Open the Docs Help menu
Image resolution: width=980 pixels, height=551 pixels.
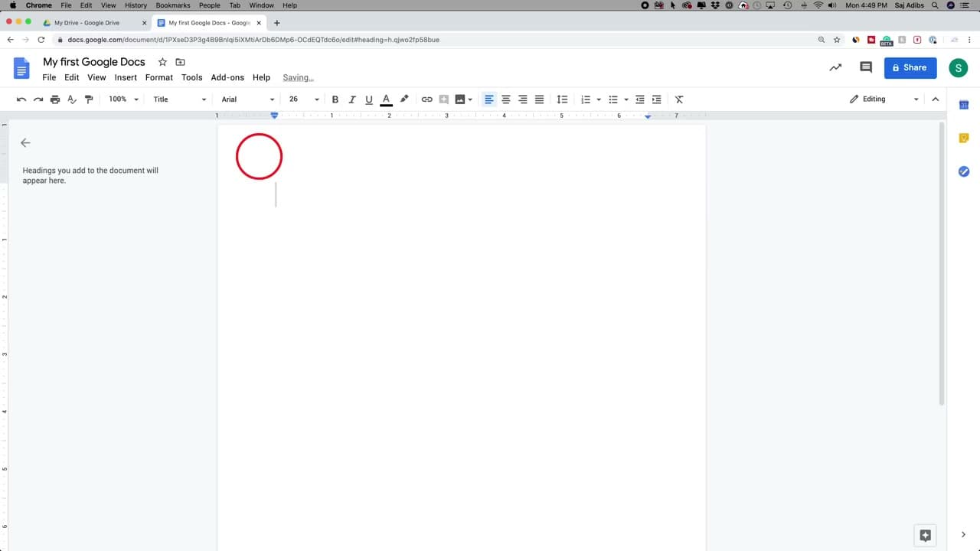(x=261, y=77)
